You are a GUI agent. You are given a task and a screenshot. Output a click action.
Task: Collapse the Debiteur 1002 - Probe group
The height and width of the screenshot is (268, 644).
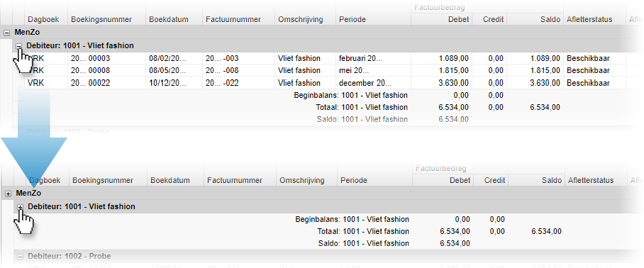pos(20,257)
